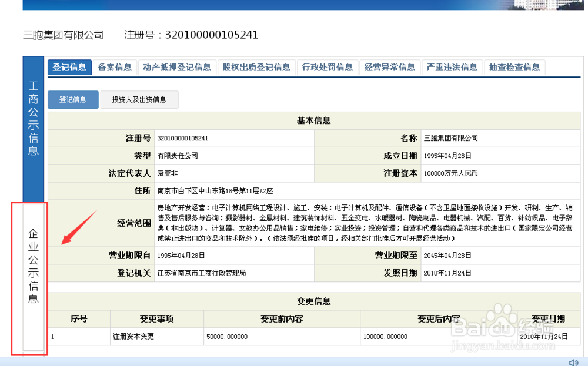Click the 序号 column header
Viewport: 588px width, 366px height.
(x=79, y=318)
